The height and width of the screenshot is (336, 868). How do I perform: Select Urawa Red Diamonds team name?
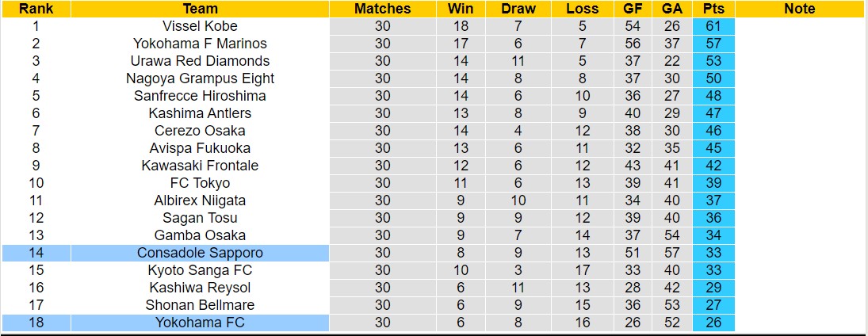[x=200, y=61]
